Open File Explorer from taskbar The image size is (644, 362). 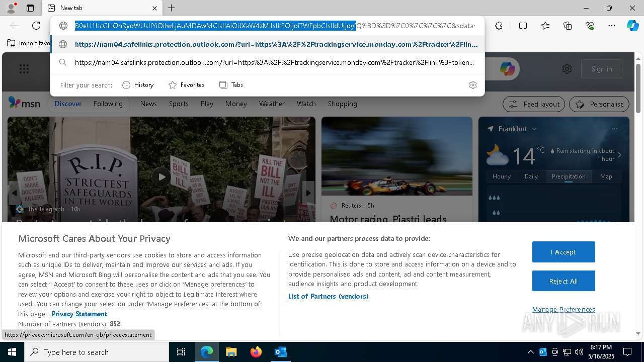[231, 352]
